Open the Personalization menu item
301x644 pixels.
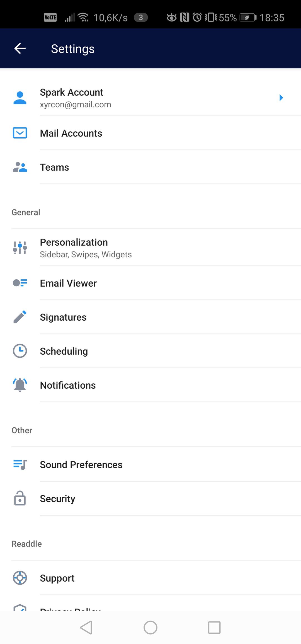tap(151, 248)
